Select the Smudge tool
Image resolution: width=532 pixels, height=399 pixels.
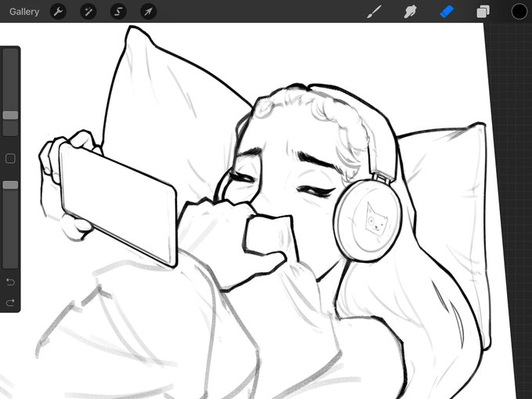click(410, 12)
